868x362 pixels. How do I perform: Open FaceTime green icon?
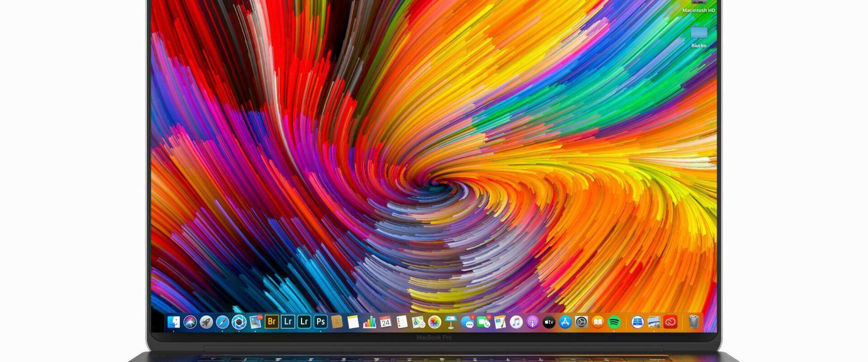(484, 322)
